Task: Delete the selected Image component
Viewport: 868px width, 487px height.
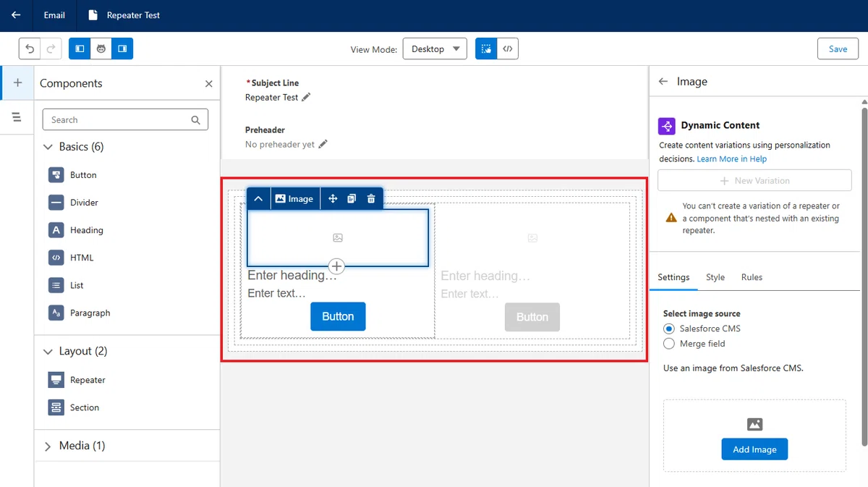Action: (371, 198)
